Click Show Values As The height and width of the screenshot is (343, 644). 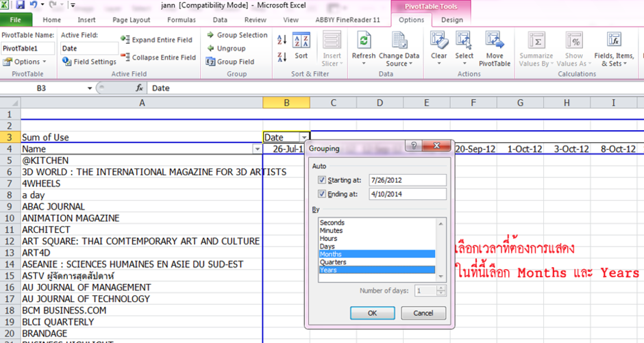coord(573,49)
